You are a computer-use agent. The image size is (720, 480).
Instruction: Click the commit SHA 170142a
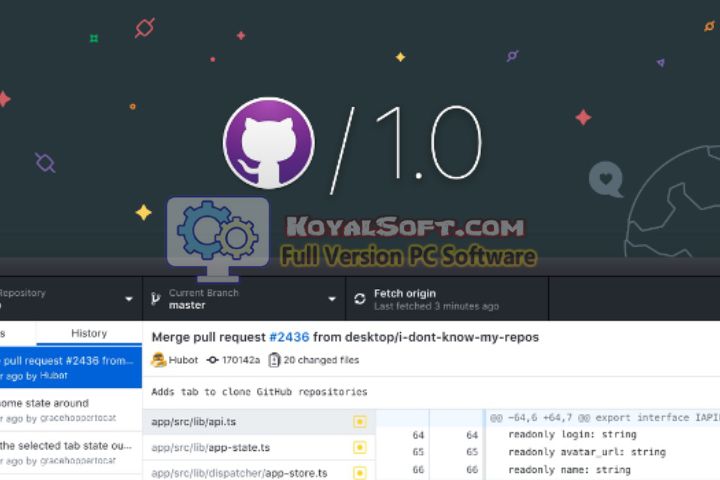point(241,360)
